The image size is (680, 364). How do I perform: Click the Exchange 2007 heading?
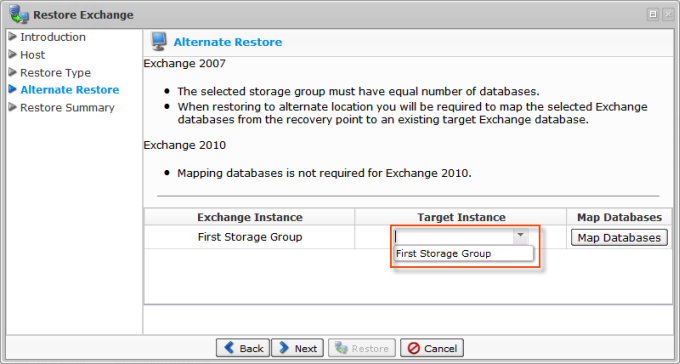pyautogui.click(x=185, y=64)
